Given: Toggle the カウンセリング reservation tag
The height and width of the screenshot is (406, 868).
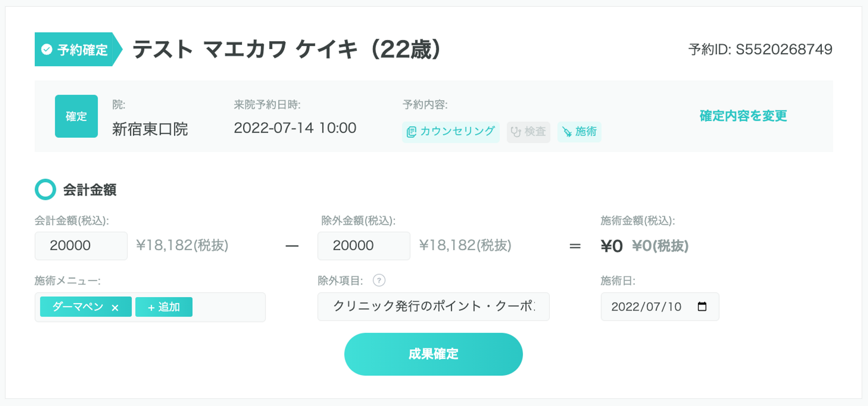Looking at the screenshot, I should 451,132.
